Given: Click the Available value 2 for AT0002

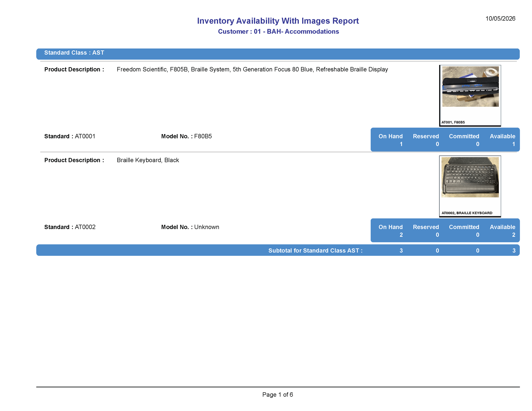Looking at the screenshot, I should (513, 235).
